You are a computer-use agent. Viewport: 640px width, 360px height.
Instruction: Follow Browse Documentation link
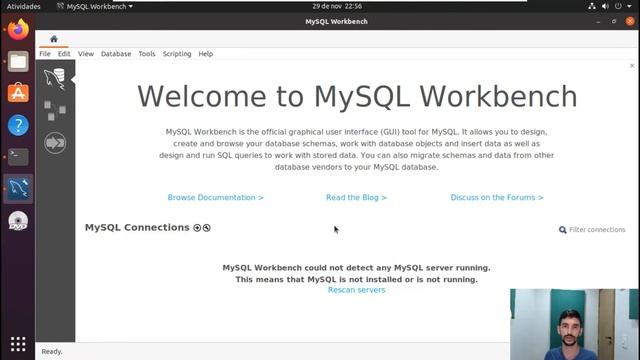pos(216,198)
